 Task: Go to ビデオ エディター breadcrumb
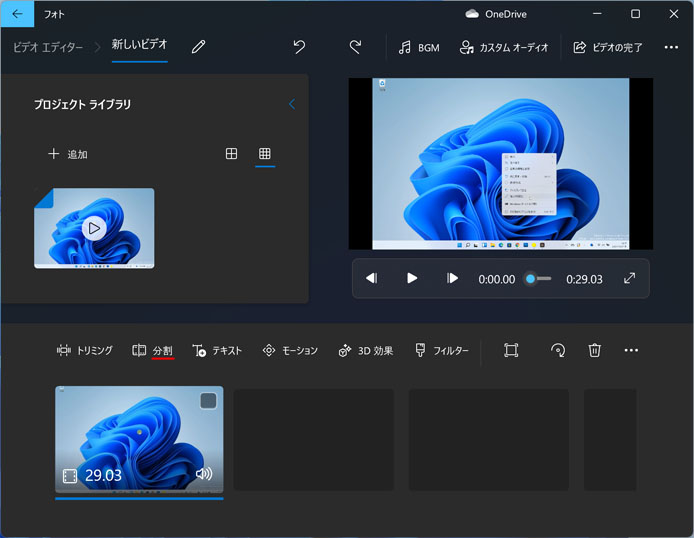48,47
